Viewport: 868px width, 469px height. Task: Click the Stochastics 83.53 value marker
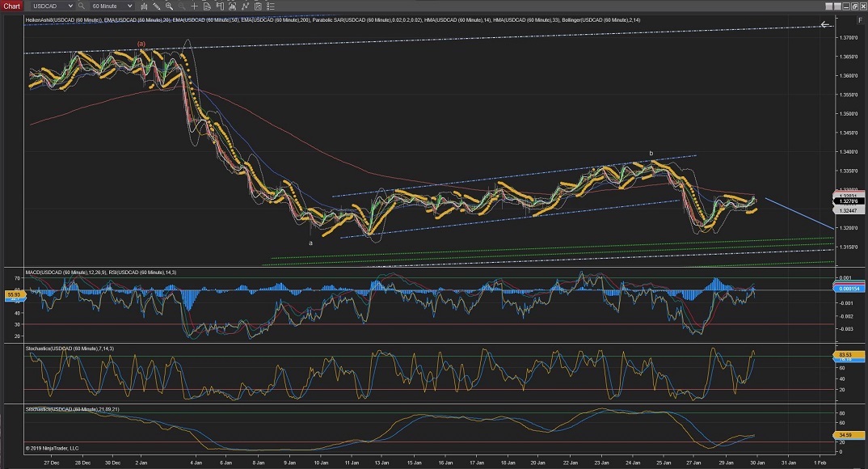point(847,354)
